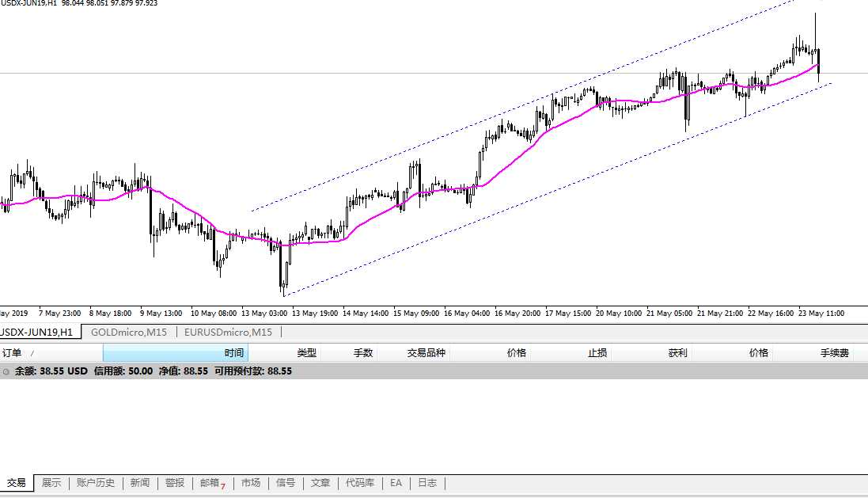Viewport: 868px width, 498px height.
Task: Open the 邮箱 tab with unread messages
Action: click(210, 483)
